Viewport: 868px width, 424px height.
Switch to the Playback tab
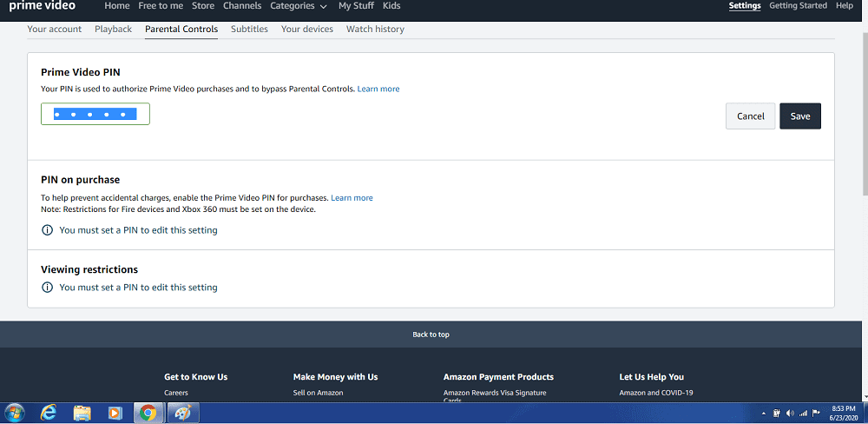click(x=113, y=29)
